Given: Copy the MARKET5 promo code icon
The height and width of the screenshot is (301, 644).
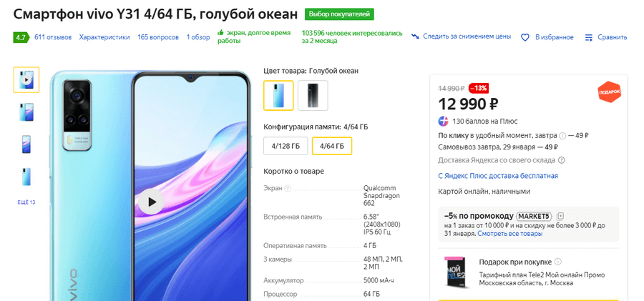Looking at the screenshot, I should click(x=561, y=216).
